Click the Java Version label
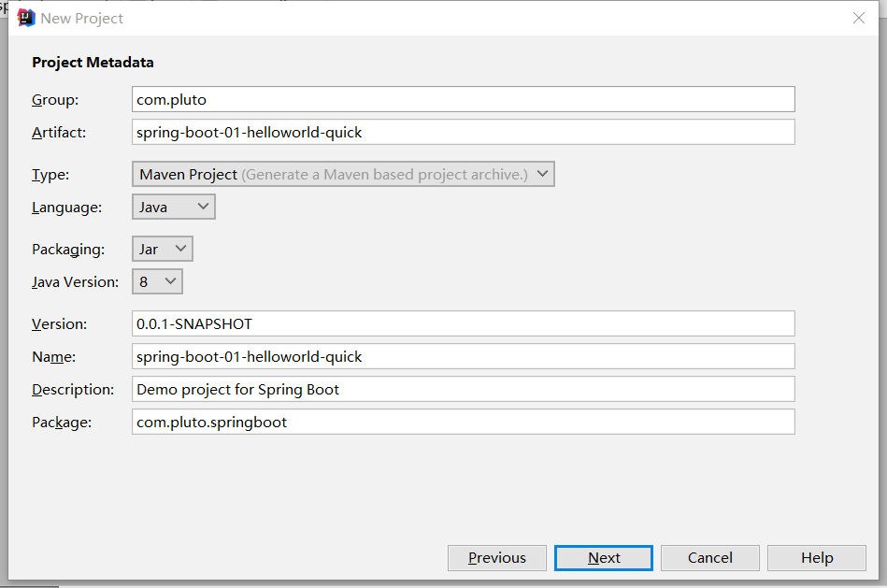Viewport: 887px width, 588px height. [75, 281]
